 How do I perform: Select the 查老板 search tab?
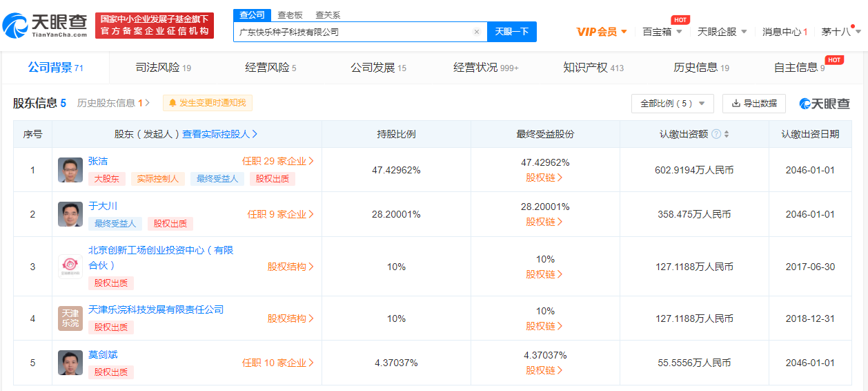tap(290, 15)
